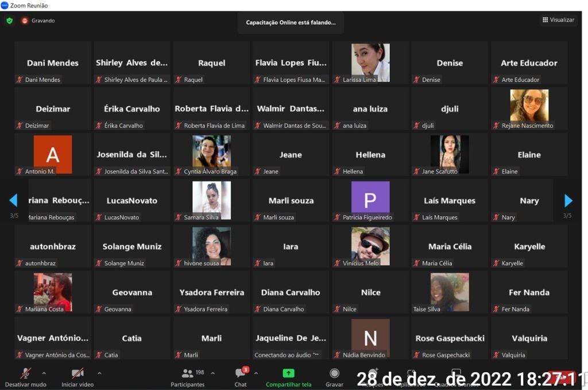Go to previous gallery page arrow

[x=13, y=200]
